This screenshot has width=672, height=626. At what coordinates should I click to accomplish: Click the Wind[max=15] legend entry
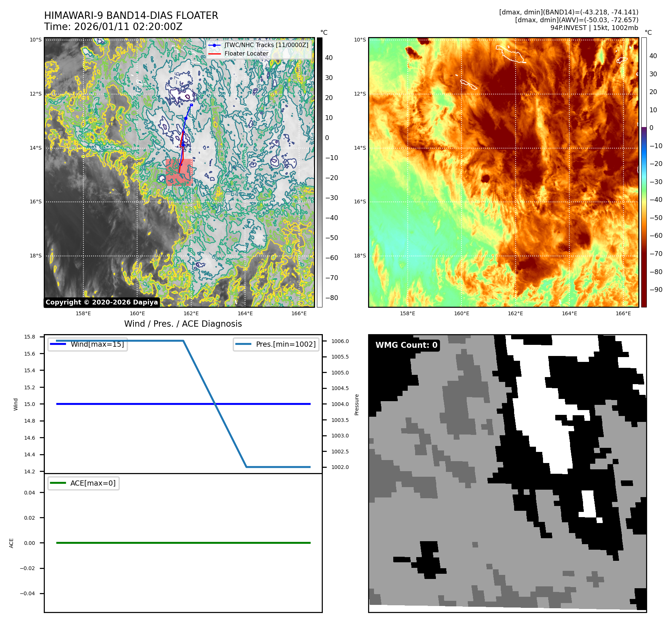(x=88, y=344)
